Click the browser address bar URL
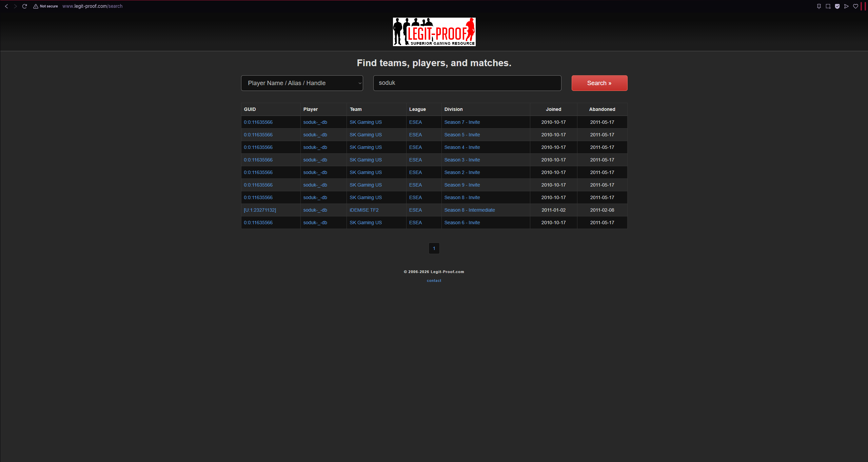 pos(92,6)
